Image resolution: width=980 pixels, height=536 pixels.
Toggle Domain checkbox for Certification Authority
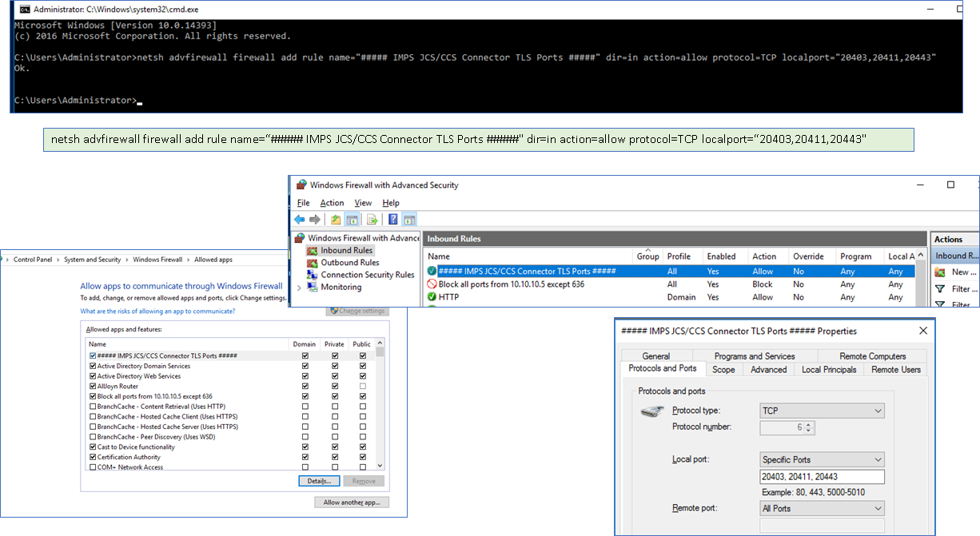(x=305, y=458)
